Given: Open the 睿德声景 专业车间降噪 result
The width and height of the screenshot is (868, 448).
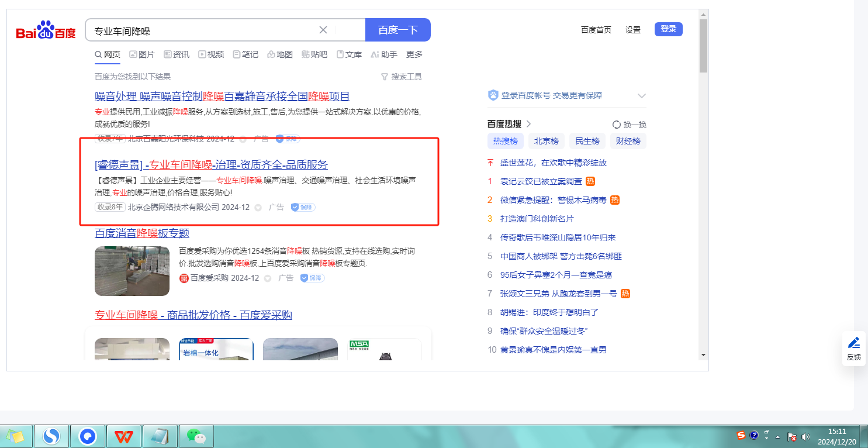Looking at the screenshot, I should pyautogui.click(x=211, y=164).
